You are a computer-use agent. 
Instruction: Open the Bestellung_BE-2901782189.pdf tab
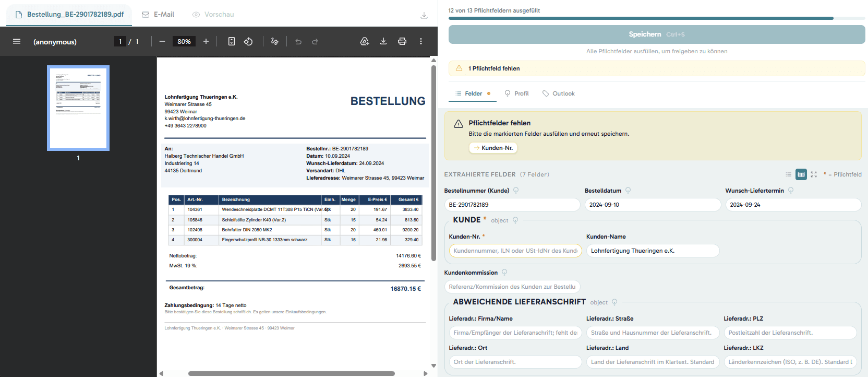[69, 14]
